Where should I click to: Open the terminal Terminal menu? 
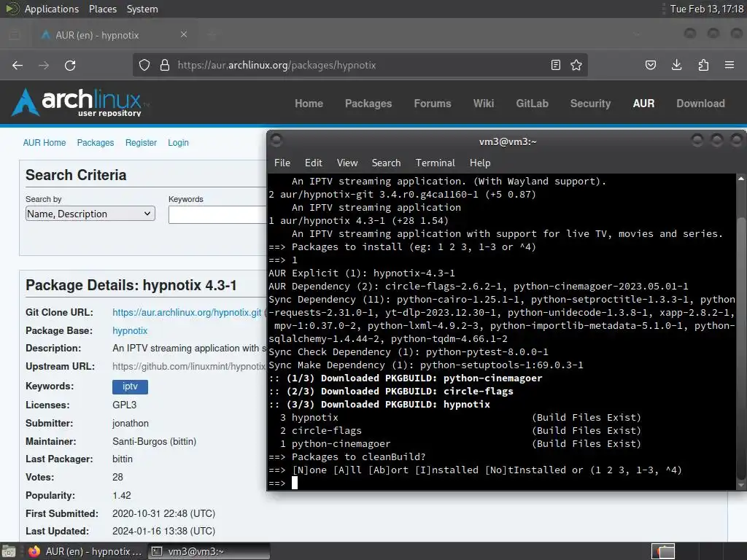click(x=435, y=163)
